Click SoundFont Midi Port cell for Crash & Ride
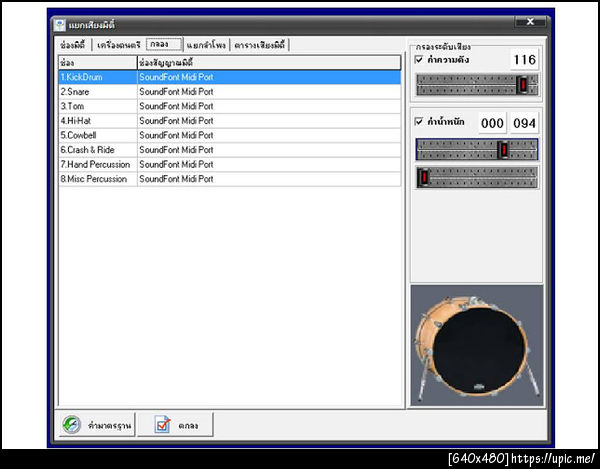This screenshot has height=469, width=600. tap(269, 150)
